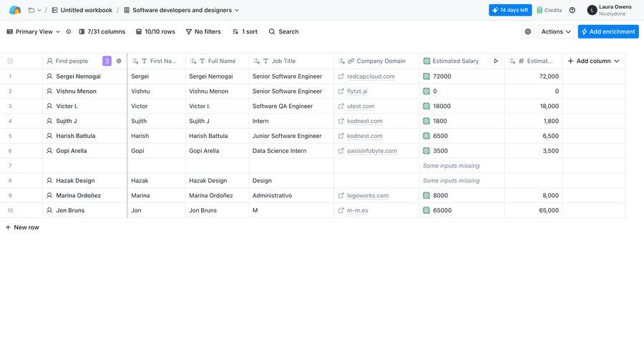
Task: Toggle the select-all rows checkbox
Action: 10,61
